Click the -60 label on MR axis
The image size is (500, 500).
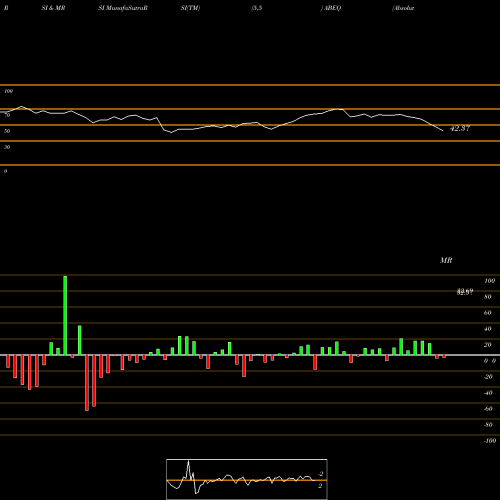488,409
